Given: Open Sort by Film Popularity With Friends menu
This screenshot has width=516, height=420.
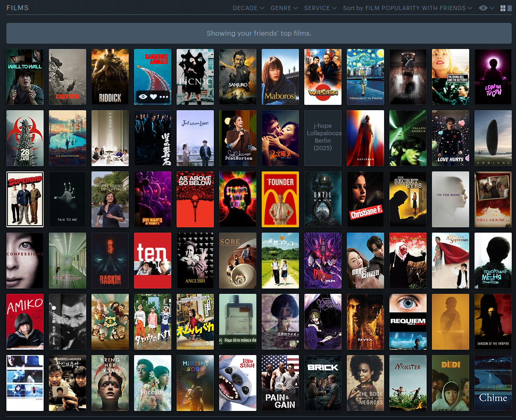Looking at the screenshot, I should tap(407, 8).
